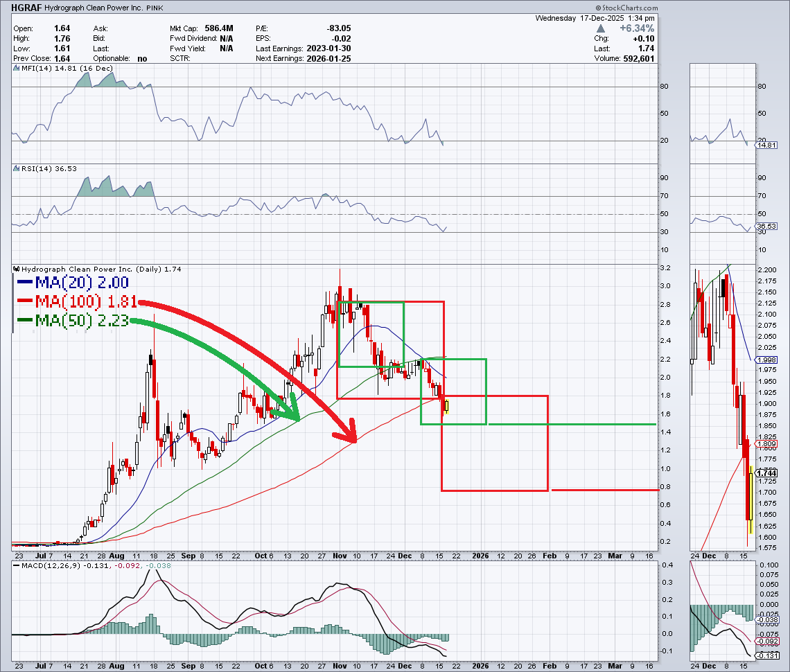Click the MFI(14) 14.81 indicator label

67,69
